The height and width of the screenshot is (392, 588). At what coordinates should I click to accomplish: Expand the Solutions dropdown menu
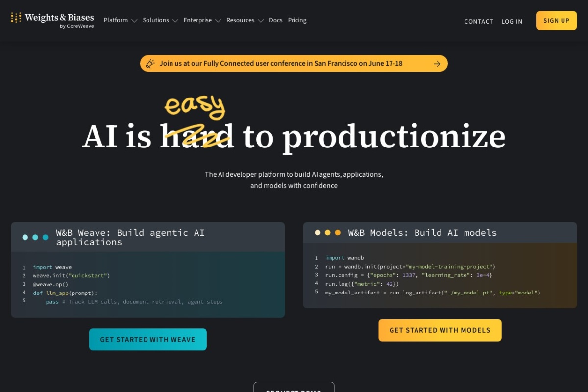pyautogui.click(x=160, y=20)
